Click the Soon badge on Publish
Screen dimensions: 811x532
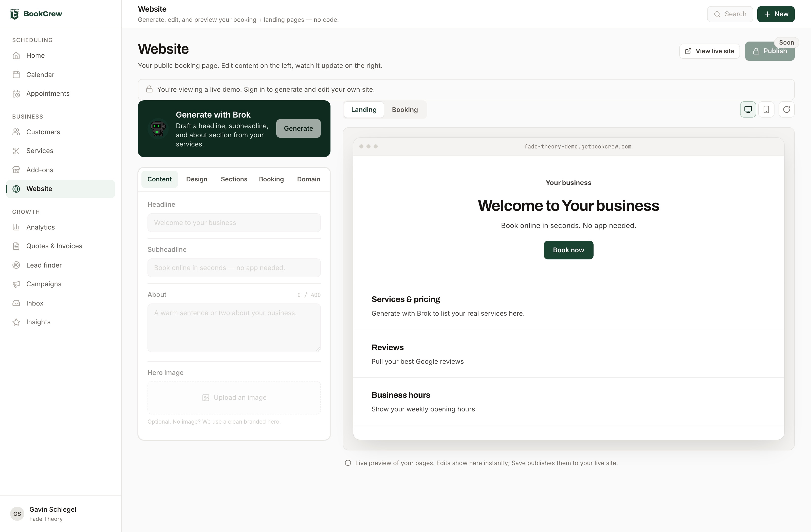pyautogui.click(x=786, y=43)
